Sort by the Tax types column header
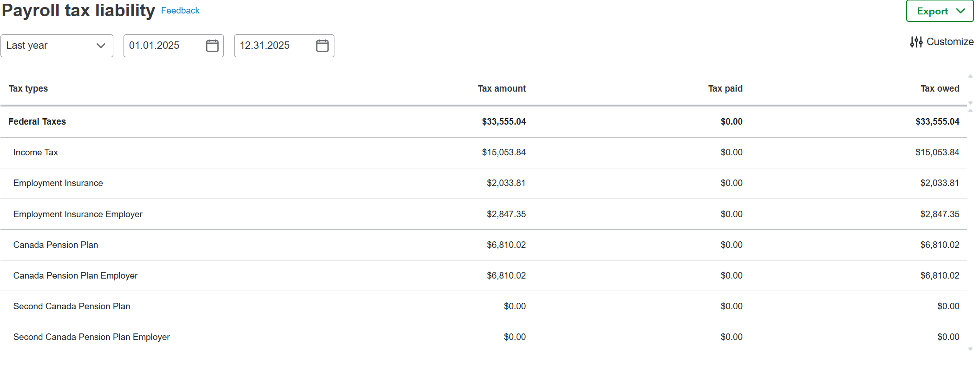Image resolution: width=980 pixels, height=366 pixels. [28, 89]
